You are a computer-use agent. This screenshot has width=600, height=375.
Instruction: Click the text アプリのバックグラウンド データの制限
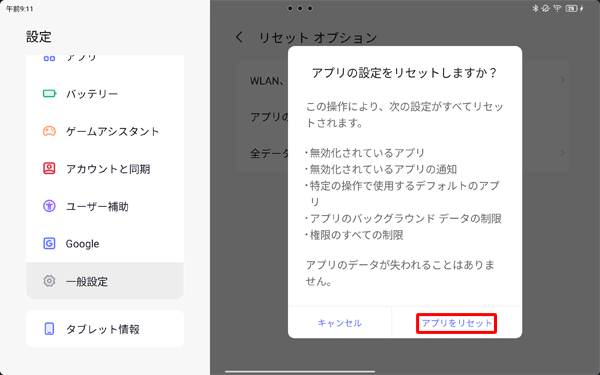coord(405,218)
